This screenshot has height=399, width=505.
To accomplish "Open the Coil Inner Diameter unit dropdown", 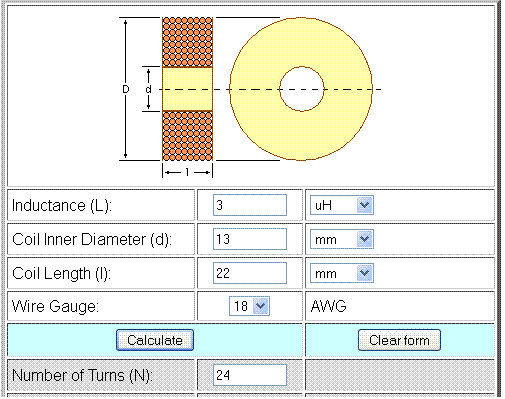I will click(342, 239).
